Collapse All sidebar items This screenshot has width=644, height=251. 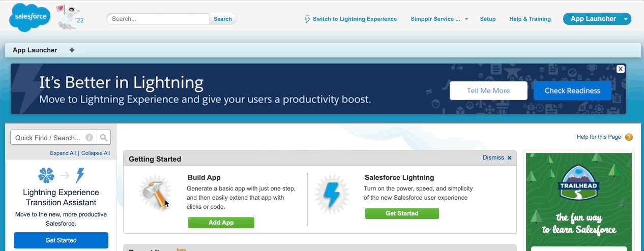[x=96, y=153]
